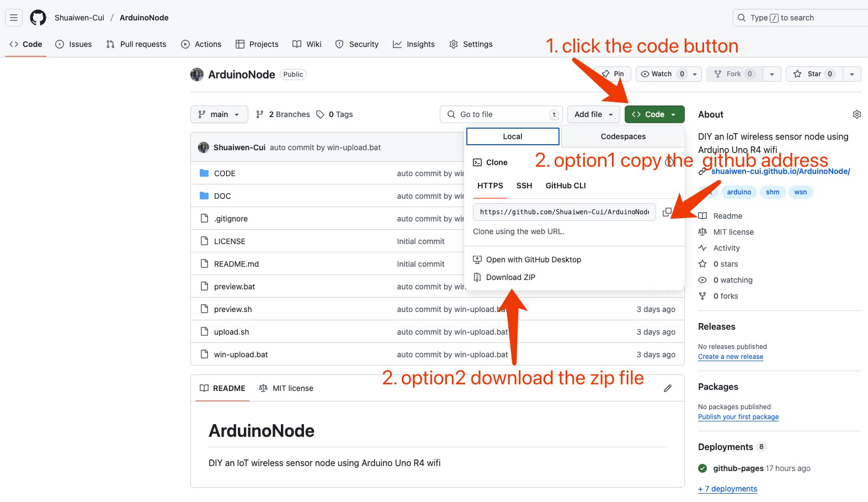The image size is (868, 502).
Task: Open the Add file dropdown
Action: pyautogui.click(x=593, y=114)
